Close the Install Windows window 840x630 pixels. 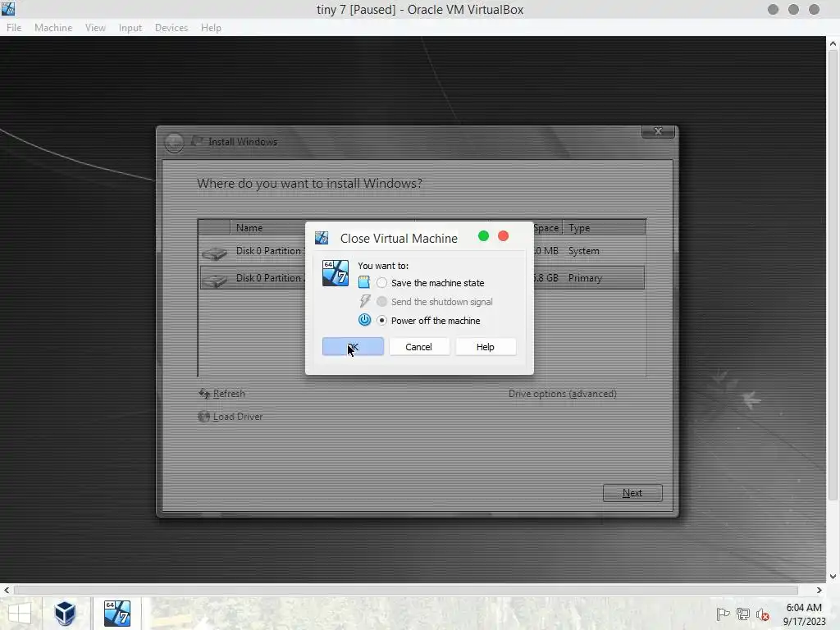tap(659, 131)
